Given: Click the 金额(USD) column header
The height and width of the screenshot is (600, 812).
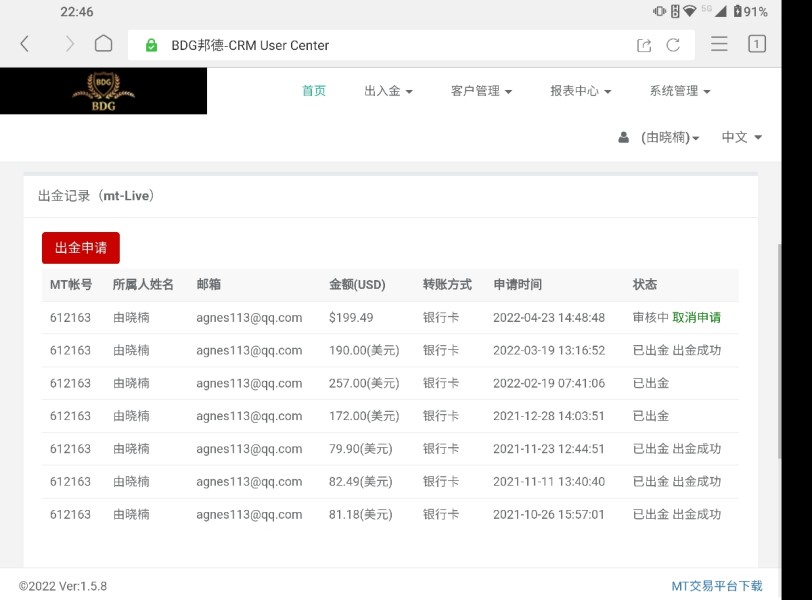Looking at the screenshot, I should pyautogui.click(x=357, y=284).
